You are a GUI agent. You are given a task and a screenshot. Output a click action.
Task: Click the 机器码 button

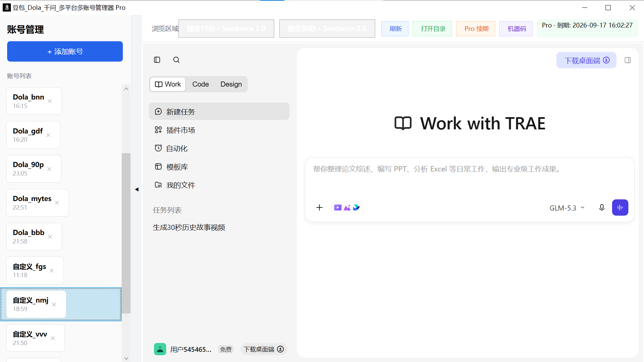516,29
